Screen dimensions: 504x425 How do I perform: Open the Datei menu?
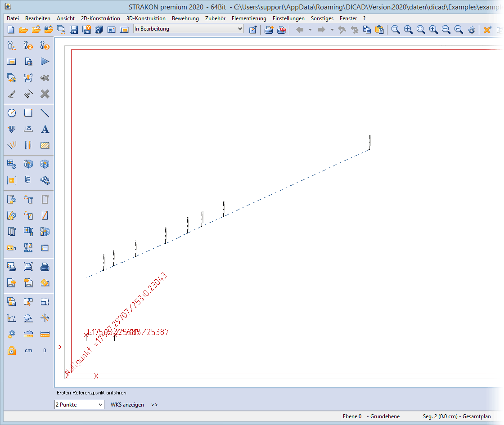[x=13, y=18]
